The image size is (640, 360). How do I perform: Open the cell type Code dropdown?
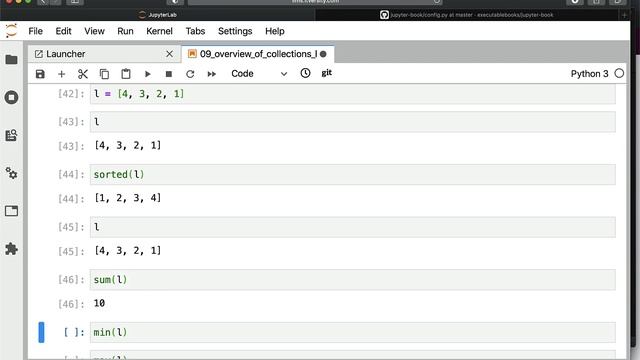(259, 74)
